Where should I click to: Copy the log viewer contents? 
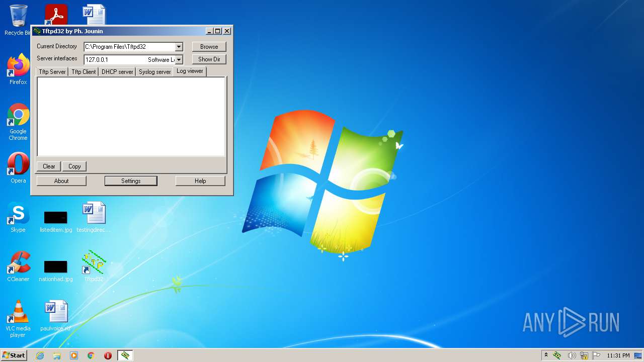74,166
